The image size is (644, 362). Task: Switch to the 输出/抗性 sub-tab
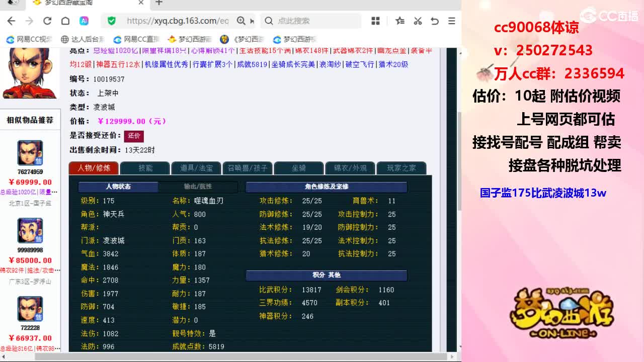pos(198,187)
